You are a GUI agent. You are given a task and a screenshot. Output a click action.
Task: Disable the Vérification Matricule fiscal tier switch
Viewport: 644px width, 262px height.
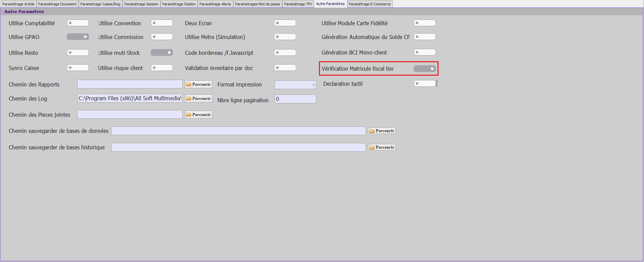click(425, 69)
